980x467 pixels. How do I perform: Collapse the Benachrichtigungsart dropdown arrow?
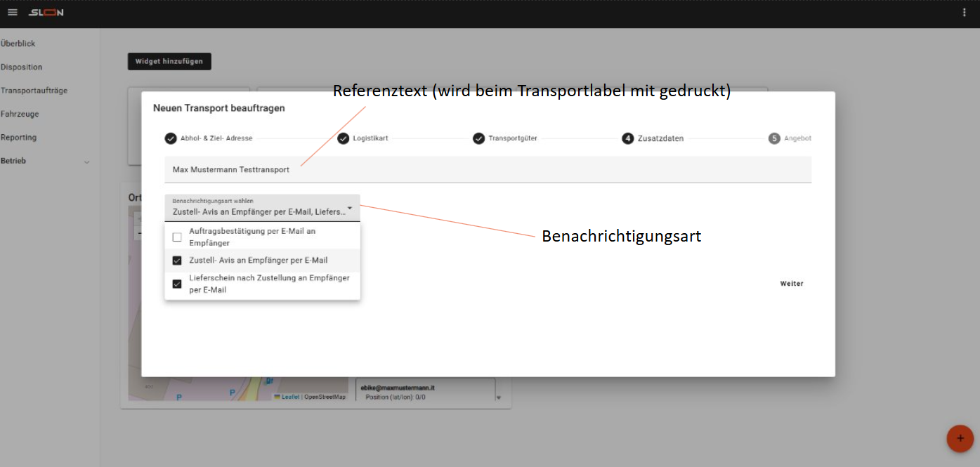point(350,209)
